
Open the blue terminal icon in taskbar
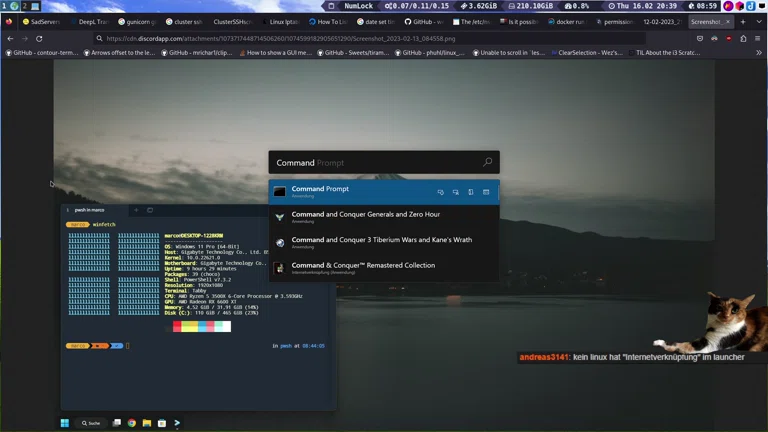click(177, 423)
